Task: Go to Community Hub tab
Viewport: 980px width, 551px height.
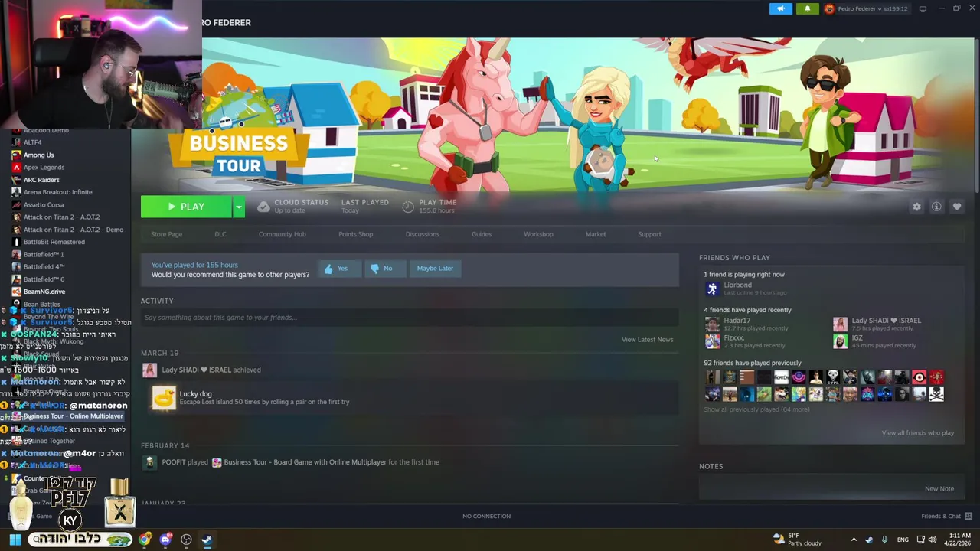Action: point(282,234)
